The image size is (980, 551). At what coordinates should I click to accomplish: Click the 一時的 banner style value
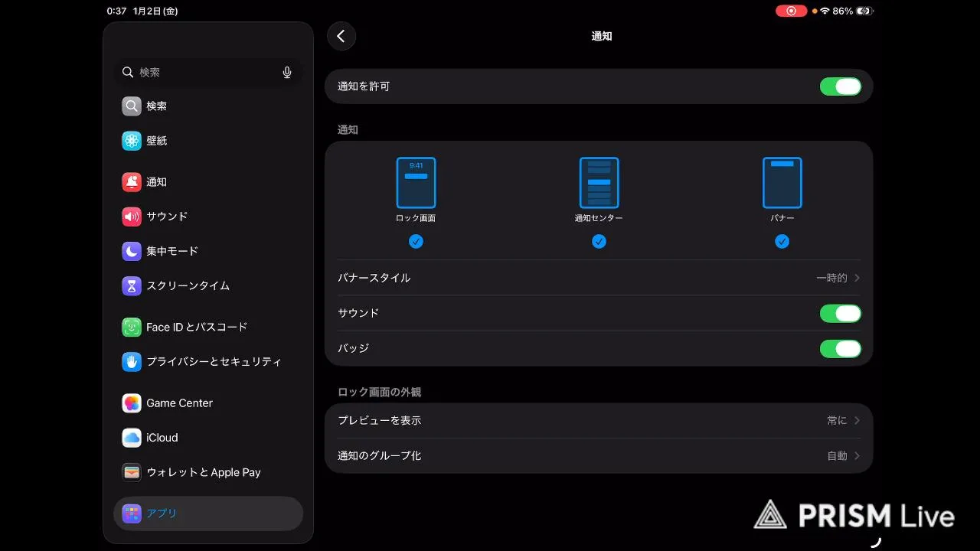point(831,278)
